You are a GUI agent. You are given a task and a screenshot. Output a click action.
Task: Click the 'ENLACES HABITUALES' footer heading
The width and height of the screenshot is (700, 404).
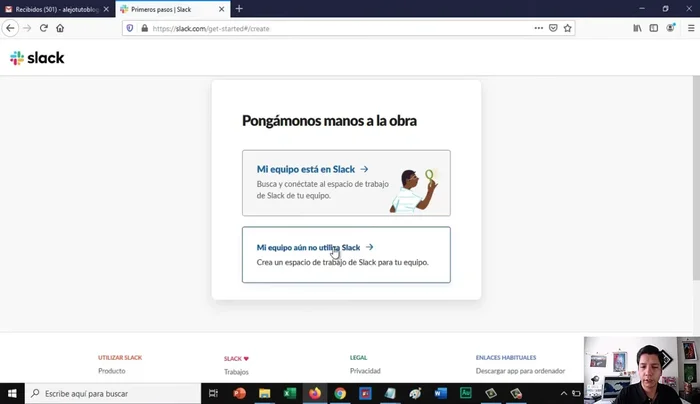pos(506,358)
